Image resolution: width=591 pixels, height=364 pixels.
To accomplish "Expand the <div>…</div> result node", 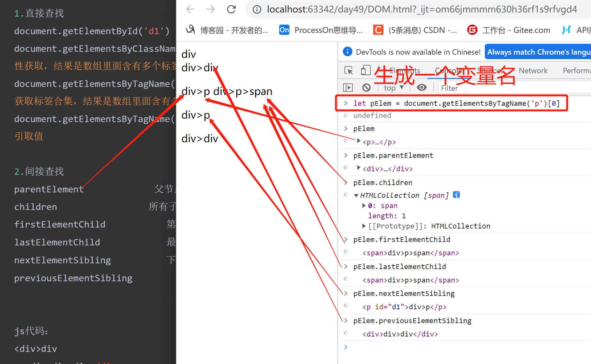I will click(359, 168).
